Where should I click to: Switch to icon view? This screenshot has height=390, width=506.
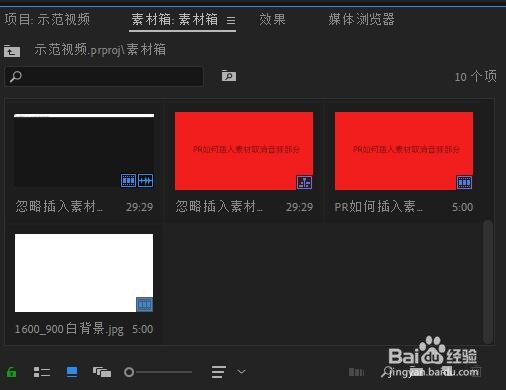(x=72, y=372)
